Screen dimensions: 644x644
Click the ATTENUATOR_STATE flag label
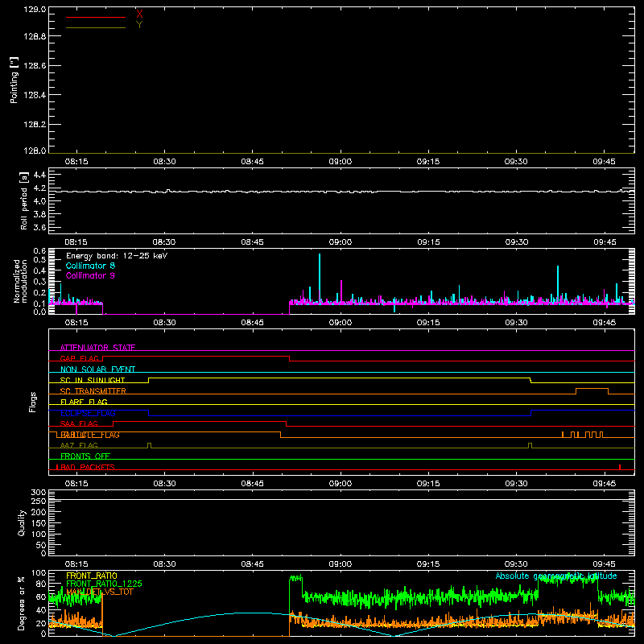pyautogui.click(x=97, y=348)
